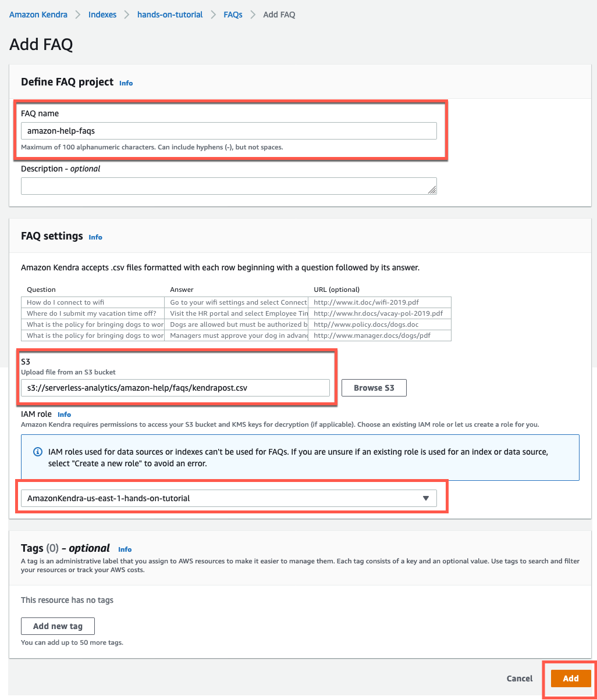Click the Add button to create the FAQ
Image resolution: width=597 pixels, height=700 pixels.
coord(570,678)
